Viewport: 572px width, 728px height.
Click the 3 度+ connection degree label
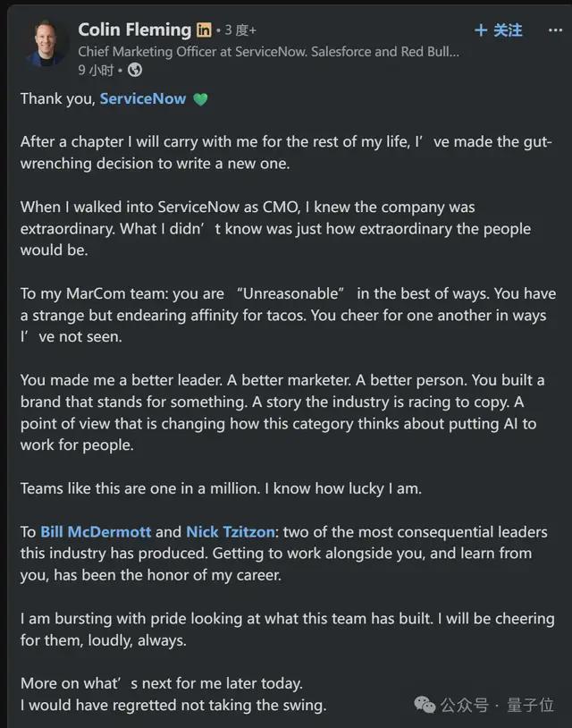point(240,30)
